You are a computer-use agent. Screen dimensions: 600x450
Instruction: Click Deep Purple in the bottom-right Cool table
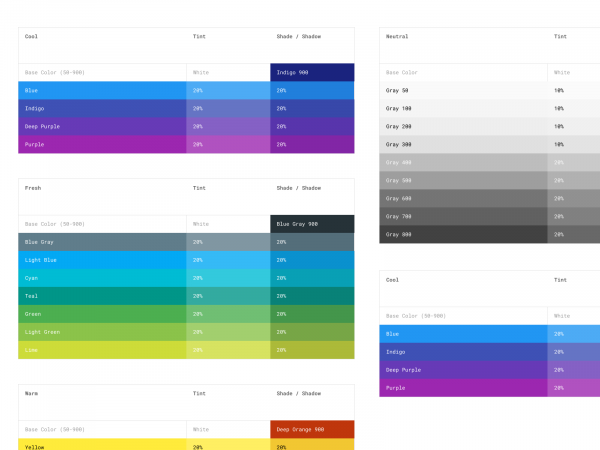[x=463, y=370]
